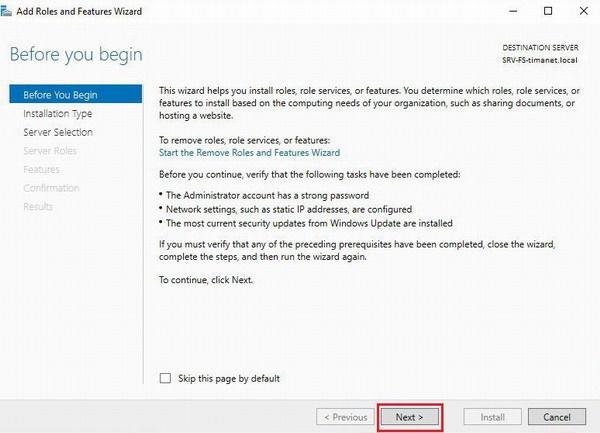Click the Windows Update security updates line
The height and width of the screenshot is (433, 600).
tap(309, 223)
